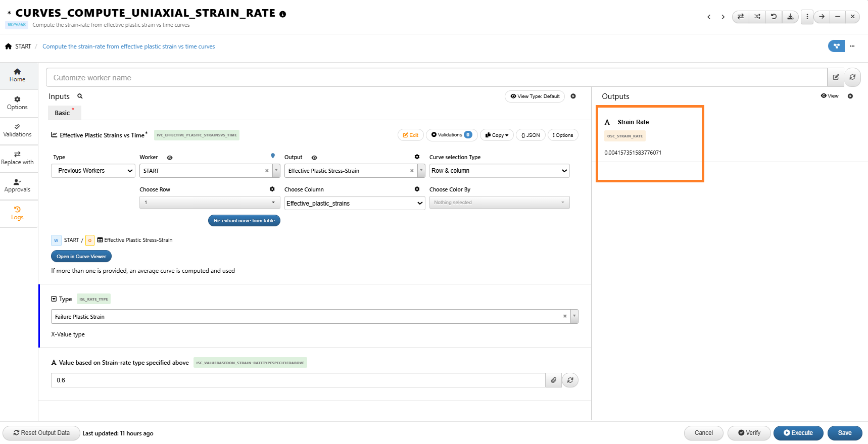868x444 pixels.
Task: Click the paperclip attach icon beside 0.6 value
Action: point(554,380)
